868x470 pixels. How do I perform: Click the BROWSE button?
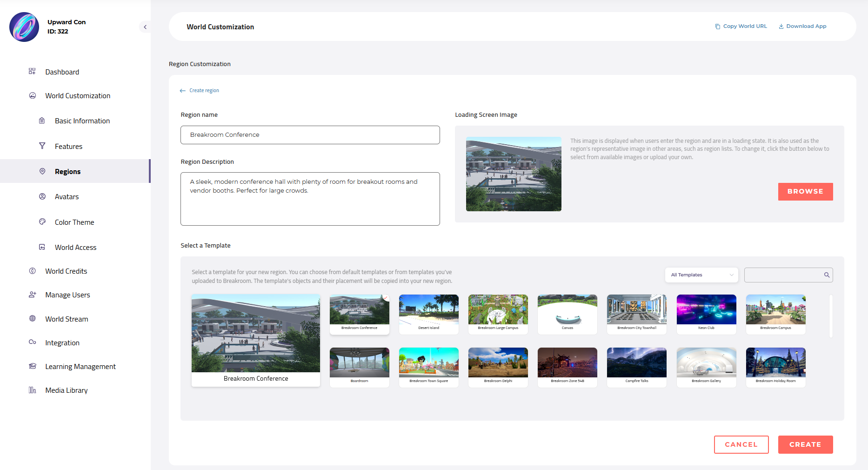pos(805,191)
